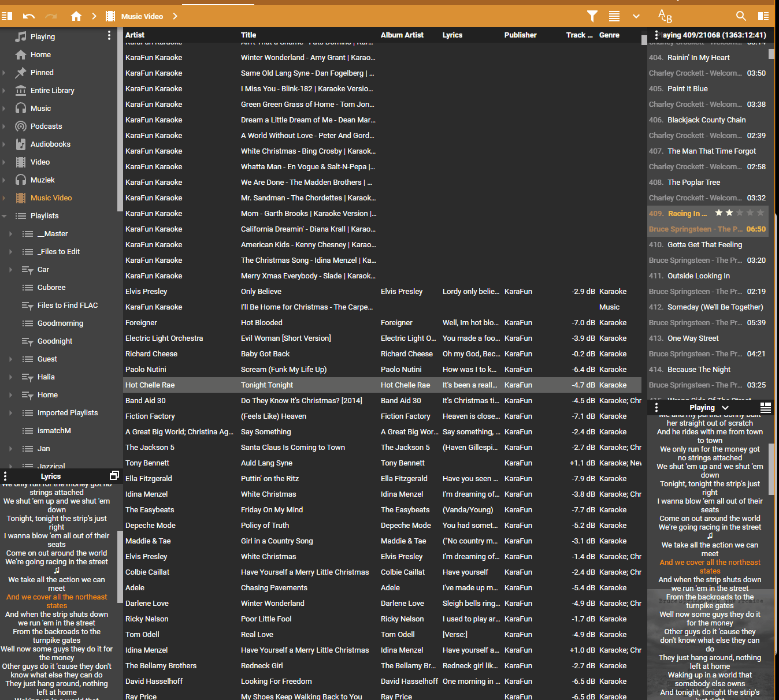Open the Goodmorning playlist

pyautogui.click(x=60, y=323)
